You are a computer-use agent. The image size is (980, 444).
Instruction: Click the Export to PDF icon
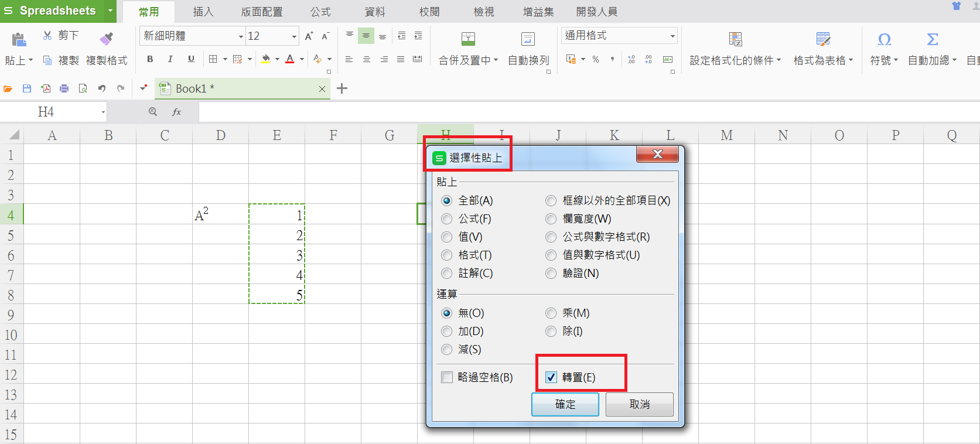46,88
